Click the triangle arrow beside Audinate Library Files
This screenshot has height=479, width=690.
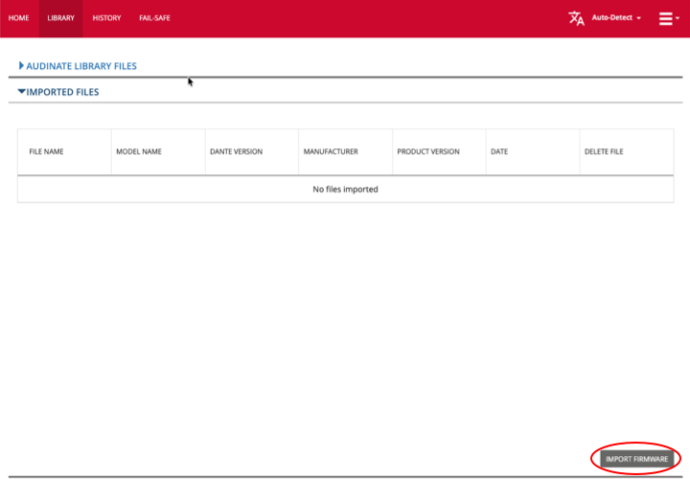coord(21,66)
